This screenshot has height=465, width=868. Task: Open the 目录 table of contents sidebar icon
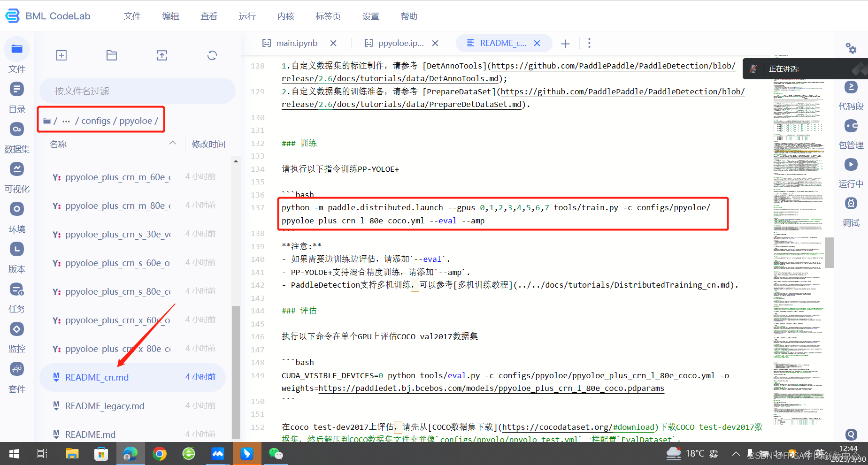[x=17, y=89]
